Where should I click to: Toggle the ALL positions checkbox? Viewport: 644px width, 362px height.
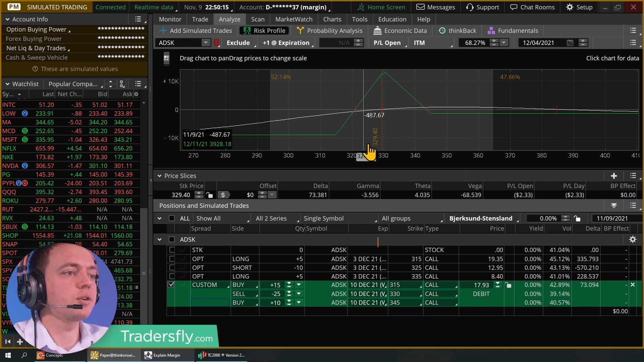tap(172, 218)
